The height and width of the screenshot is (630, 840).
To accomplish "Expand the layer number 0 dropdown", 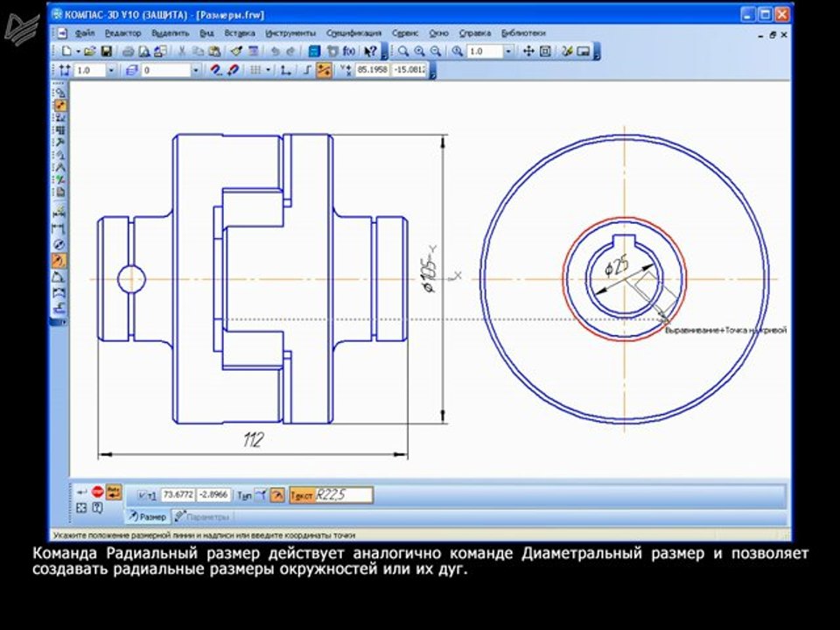I will point(195,70).
